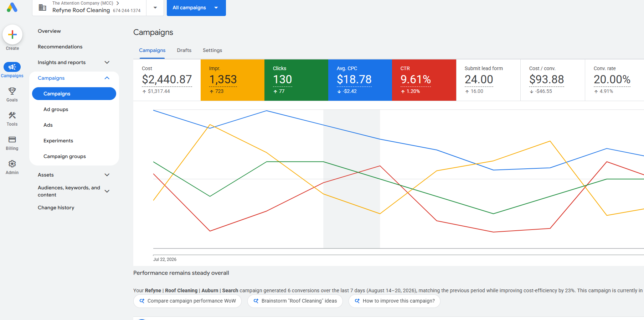
Task: Click the blue Avg. CPC card
Action: tap(360, 80)
